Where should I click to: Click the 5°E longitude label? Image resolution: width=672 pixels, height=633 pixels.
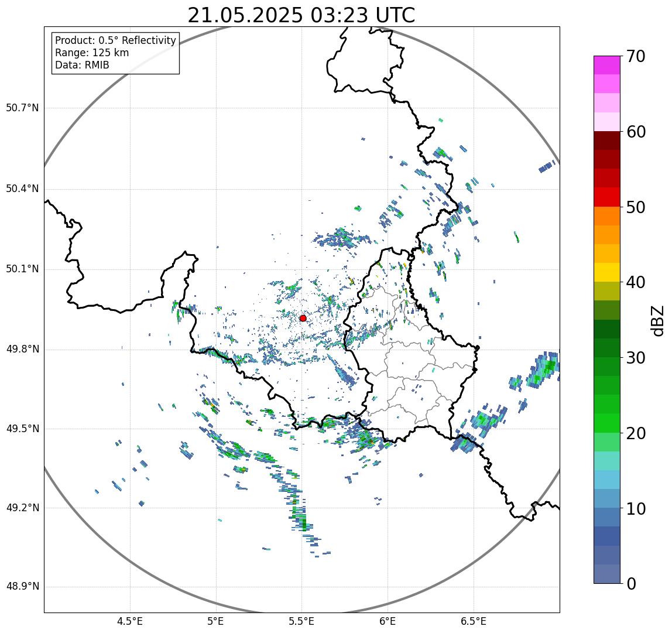(x=215, y=621)
